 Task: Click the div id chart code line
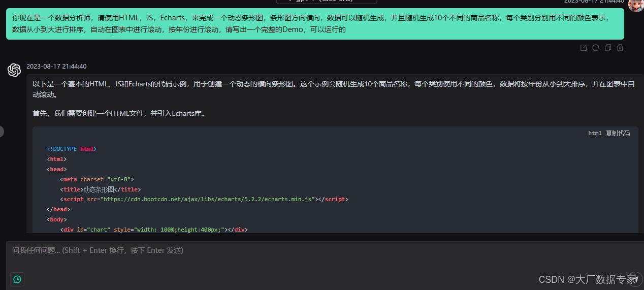click(154, 230)
